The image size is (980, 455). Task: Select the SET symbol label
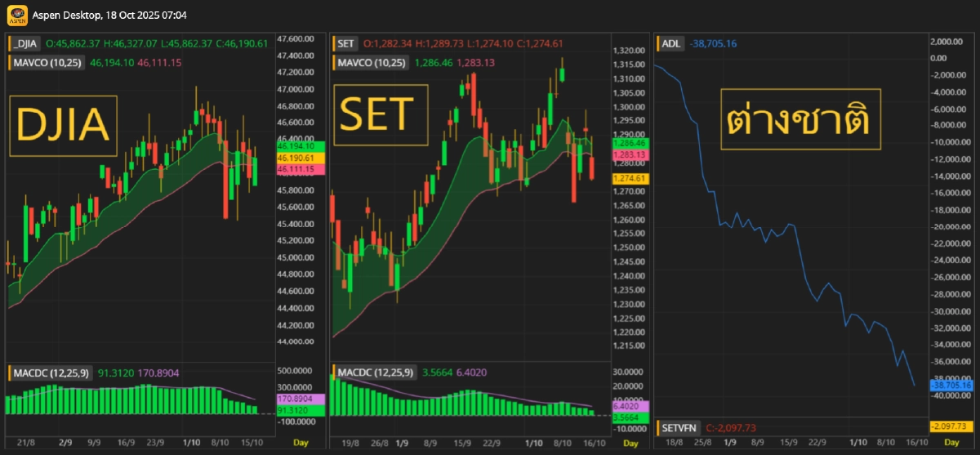click(345, 43)
